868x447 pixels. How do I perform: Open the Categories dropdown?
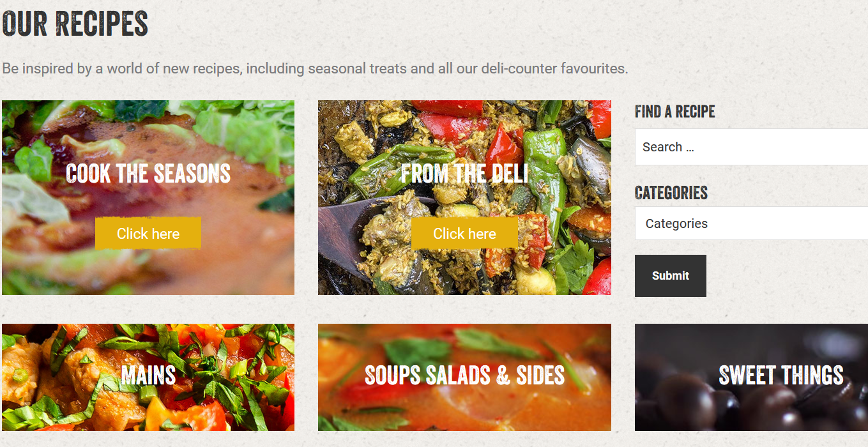point(751,223)
